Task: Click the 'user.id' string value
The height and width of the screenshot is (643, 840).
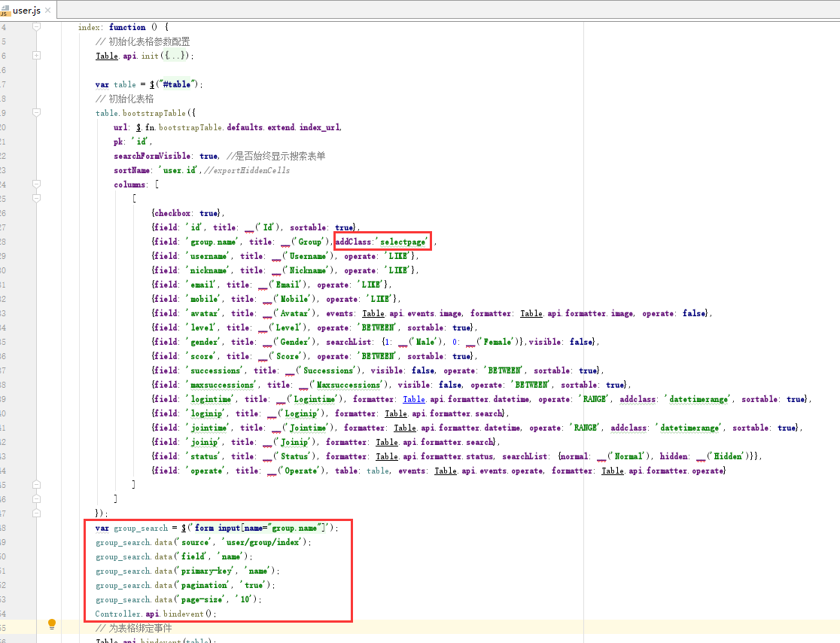Action: point(179,170)
